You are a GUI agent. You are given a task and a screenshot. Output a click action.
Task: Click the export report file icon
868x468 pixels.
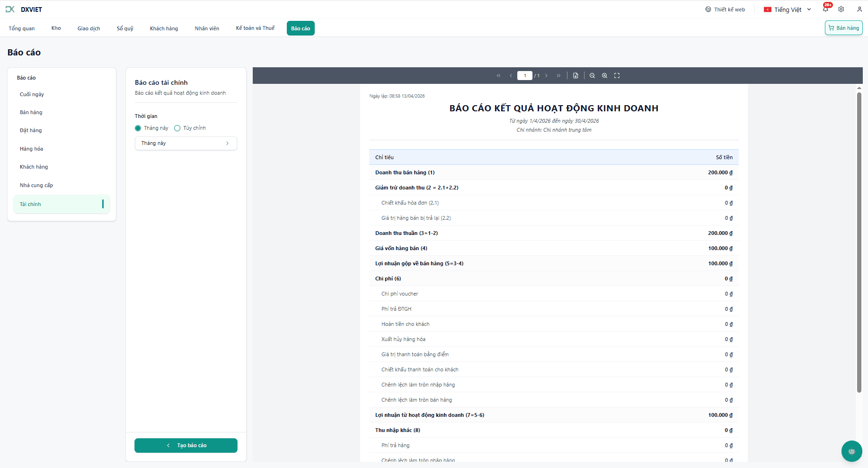[576, 76]
